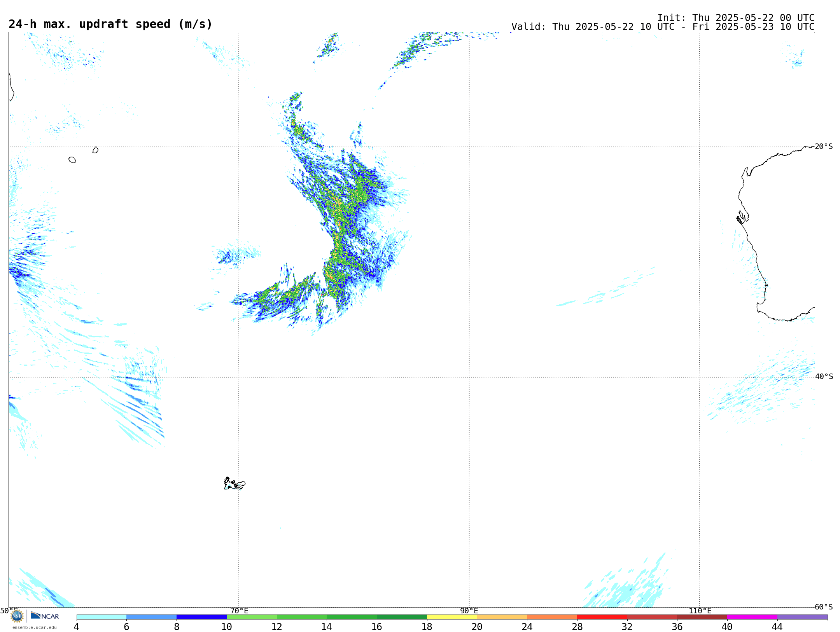Pick the purple swatch after 44
This screenshot has width=840, height=632.
pos(802,617)
